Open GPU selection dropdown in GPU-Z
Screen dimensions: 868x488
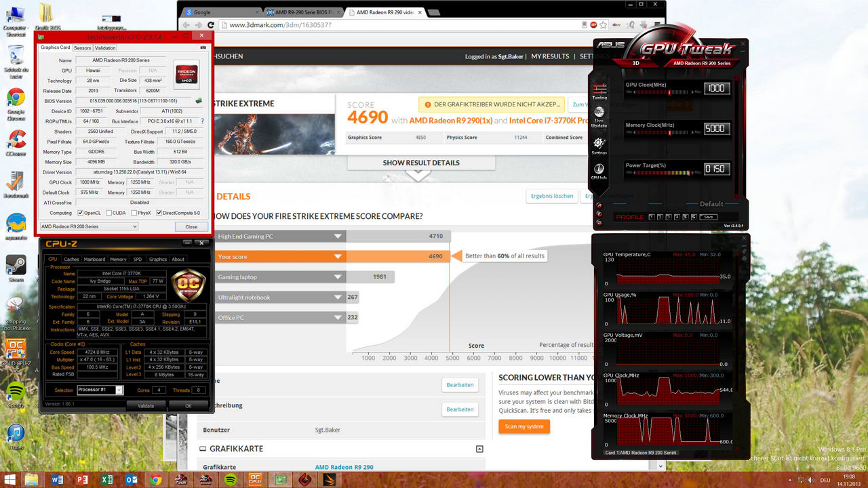(x=89, y=226)
